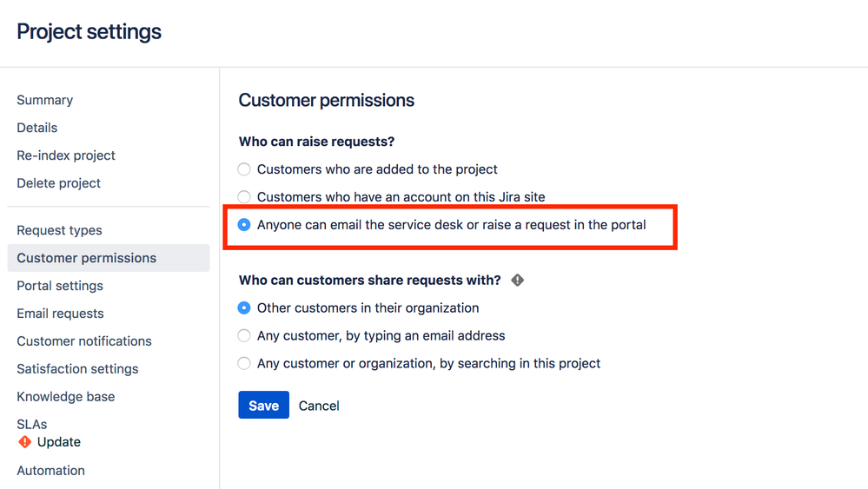Viewport: 868px width, 489px height.
Task: Open Delete project page
Action: pos(59,183)
